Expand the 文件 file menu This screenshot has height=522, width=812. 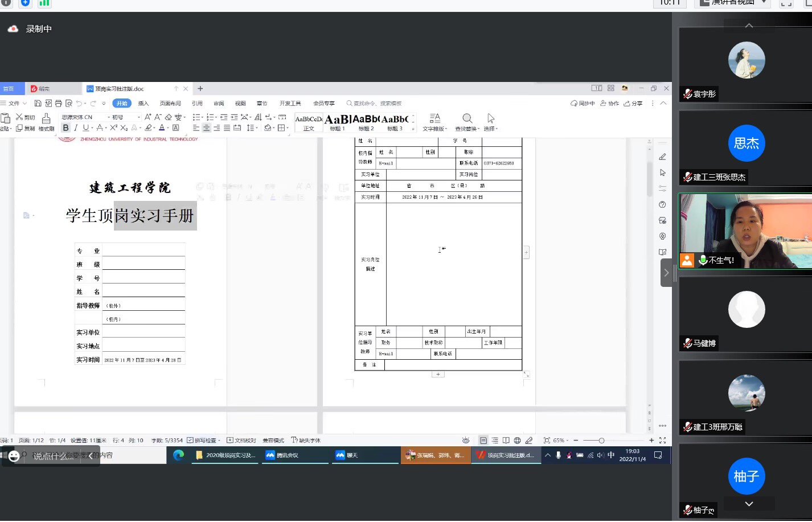[14, 104]
